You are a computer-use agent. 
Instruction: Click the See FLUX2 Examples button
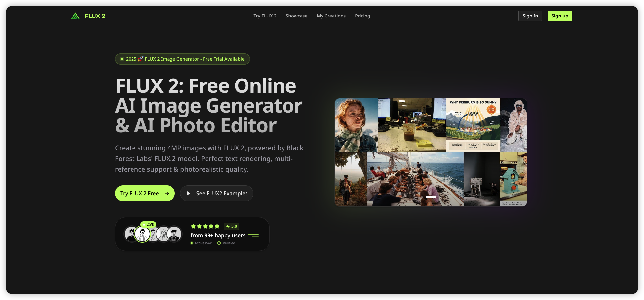(216, 193)
